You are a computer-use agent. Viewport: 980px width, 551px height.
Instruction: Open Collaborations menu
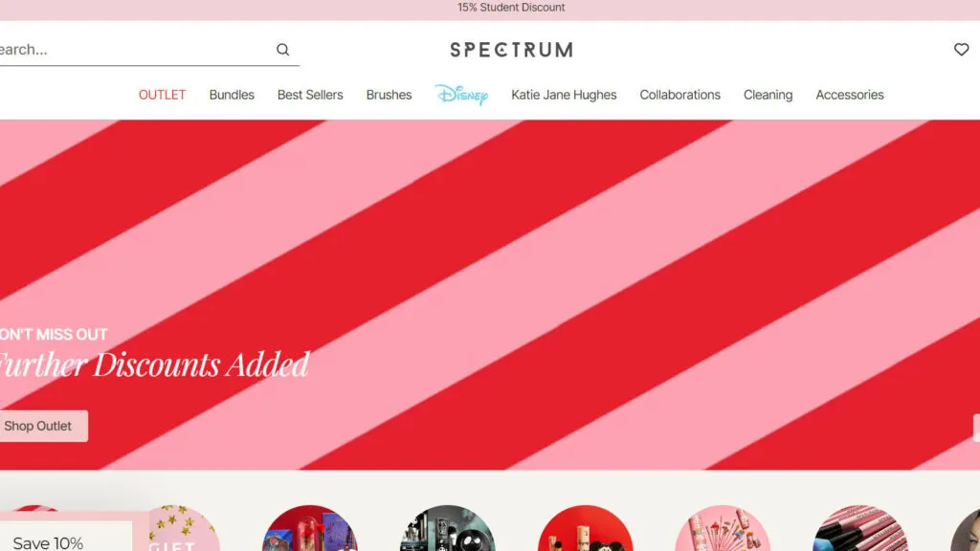(680, 95)
